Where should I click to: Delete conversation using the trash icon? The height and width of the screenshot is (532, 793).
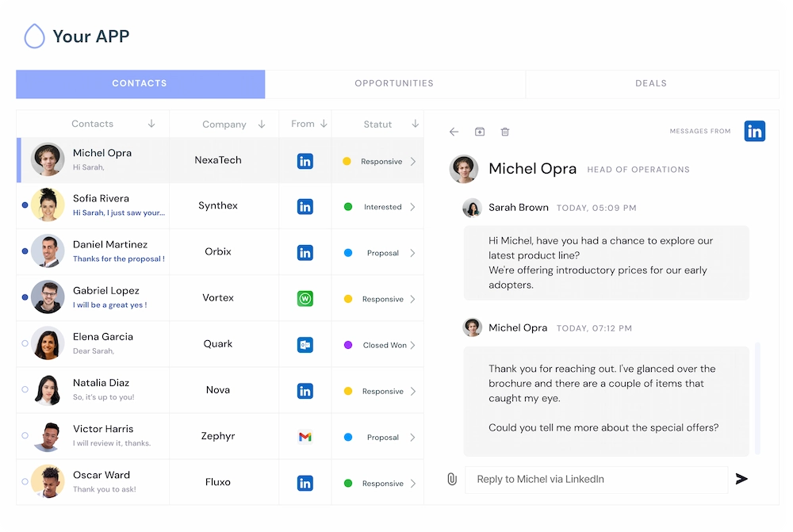[x=505, y=132]
